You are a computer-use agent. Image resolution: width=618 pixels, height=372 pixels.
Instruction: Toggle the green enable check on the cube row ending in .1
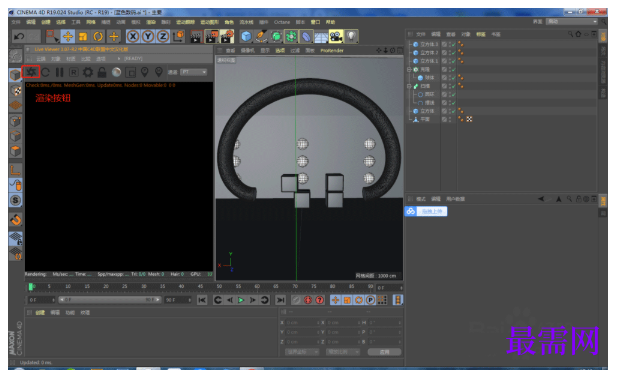(x=454, y=61)
